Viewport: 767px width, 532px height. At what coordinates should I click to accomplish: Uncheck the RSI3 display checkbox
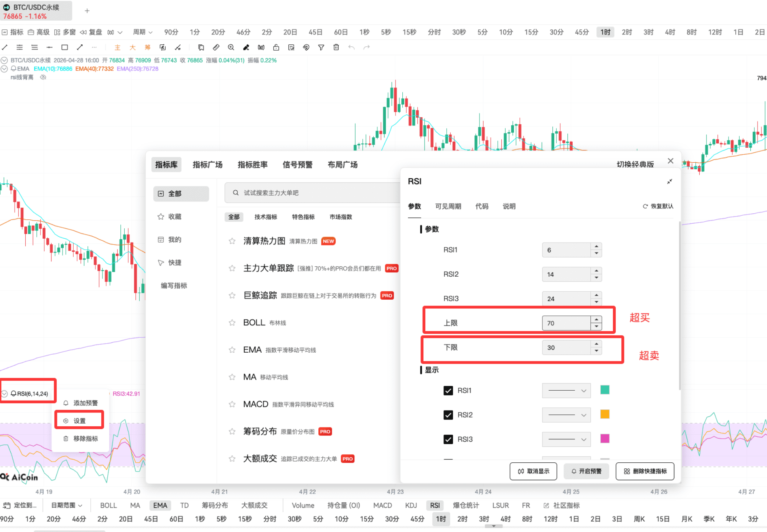pyautogui.click(x=448, y=439)
